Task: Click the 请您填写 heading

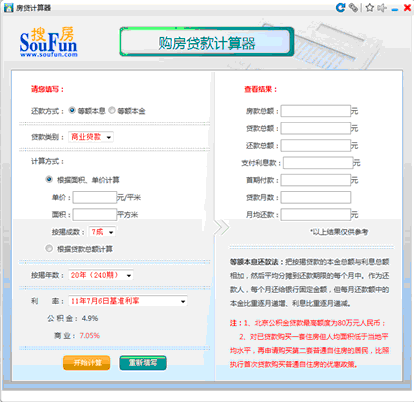Action: 47,89
